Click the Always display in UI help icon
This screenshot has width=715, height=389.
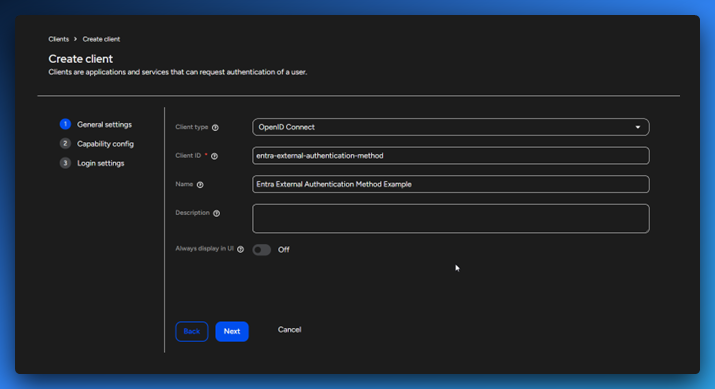pyautogui.click(x=240, y=249)
